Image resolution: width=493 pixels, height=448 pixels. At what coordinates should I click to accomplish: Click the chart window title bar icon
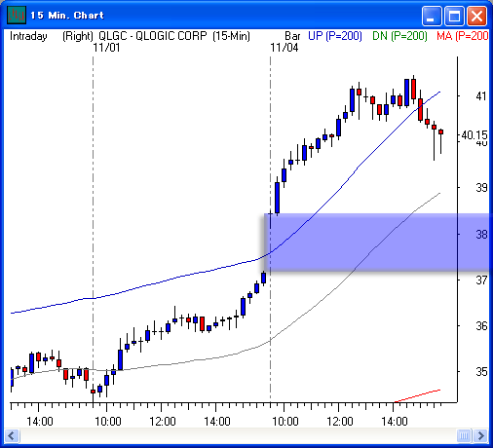(17, 15)
